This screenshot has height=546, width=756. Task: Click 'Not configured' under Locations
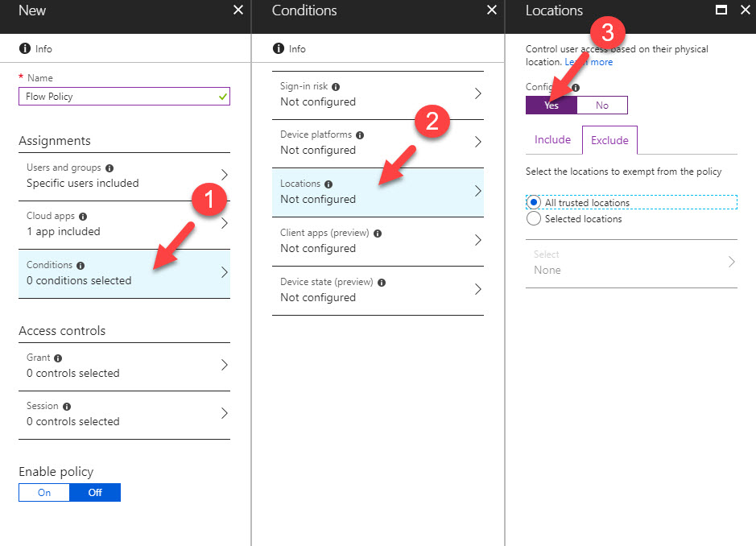pos(318,199)
